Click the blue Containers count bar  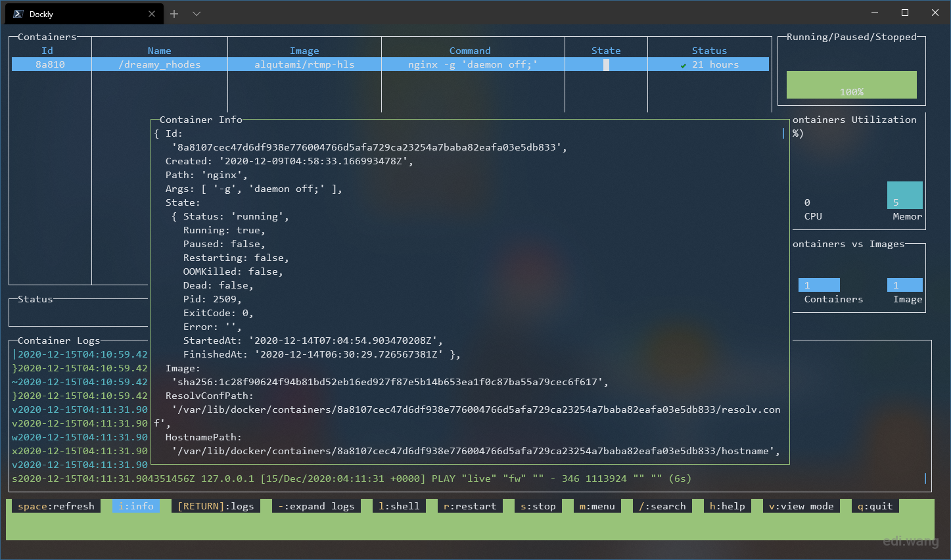click(x=819, y=285)
